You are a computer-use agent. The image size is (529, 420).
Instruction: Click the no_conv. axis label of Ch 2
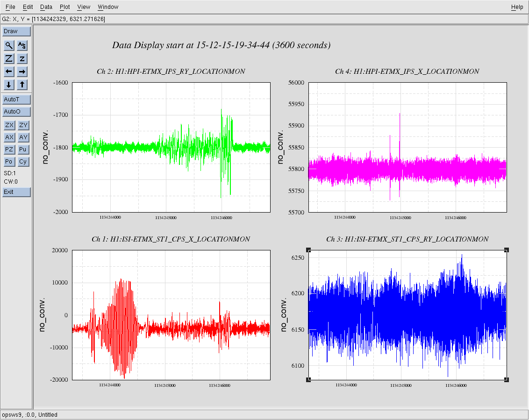[45, 147]
